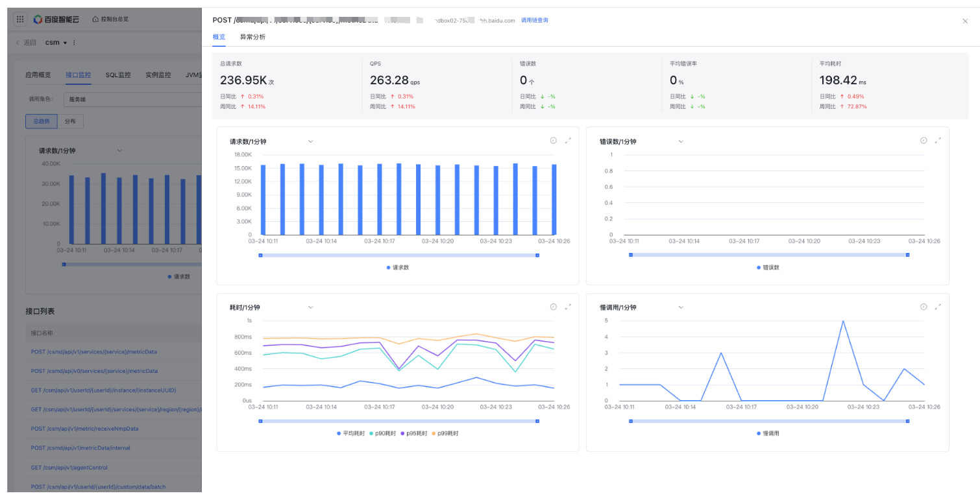
Task: Click clock icon on 耗时/1分钟 chart
Action: (554, 307)
